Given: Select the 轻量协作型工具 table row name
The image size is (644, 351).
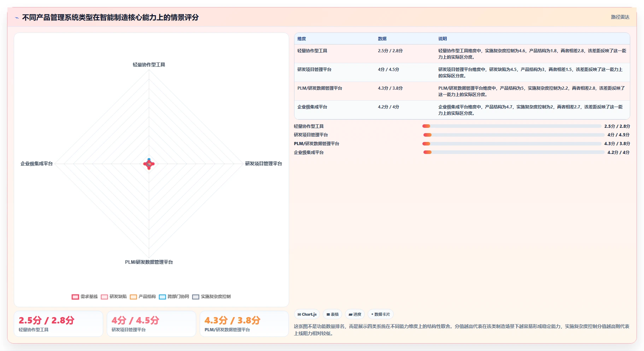Looking at the screenshot, I should point(312,51).
